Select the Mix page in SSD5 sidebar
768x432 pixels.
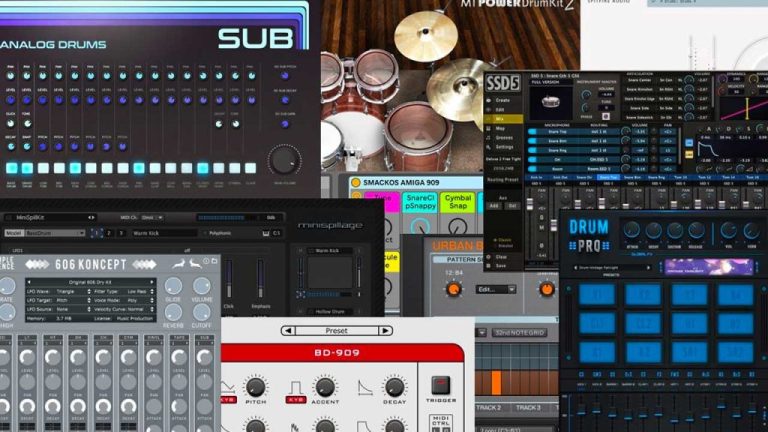(504, 119)
